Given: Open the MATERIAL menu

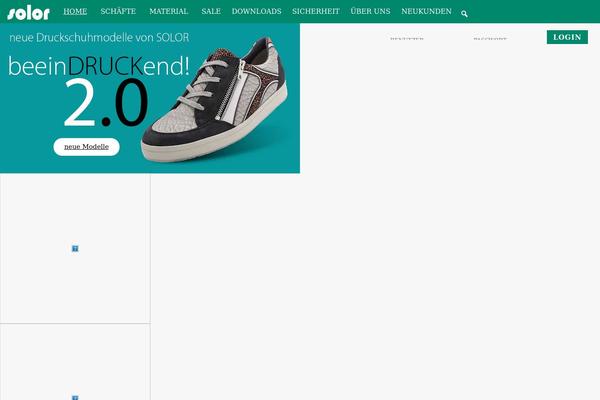Looking at the screenshot, I should [169, 11].
